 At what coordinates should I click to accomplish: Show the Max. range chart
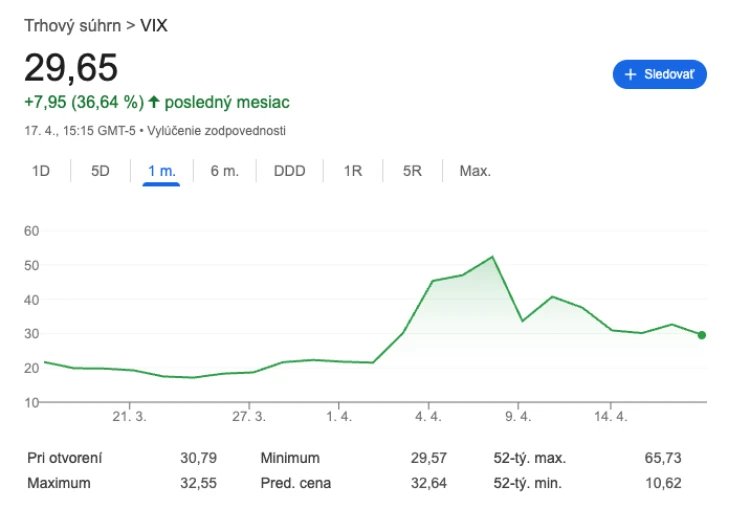475,171
